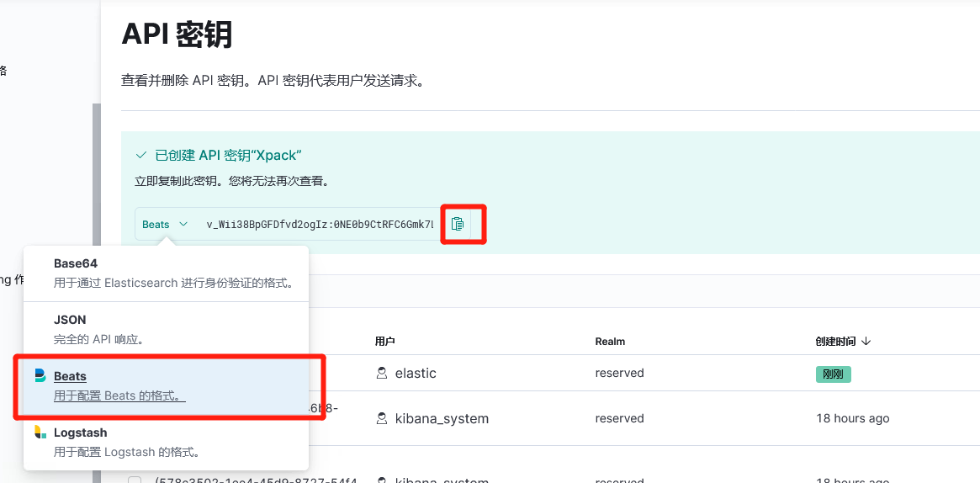Click the sort arrow next to 创建时间
Viewport: 980px width, 483px height.
pyautogui.click(x=866, y=341)
